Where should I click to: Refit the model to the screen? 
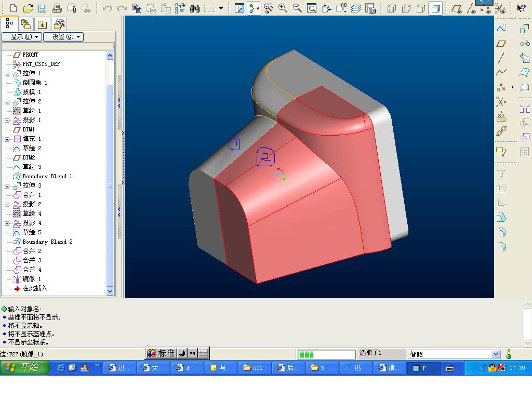click(x=312, y=8)
